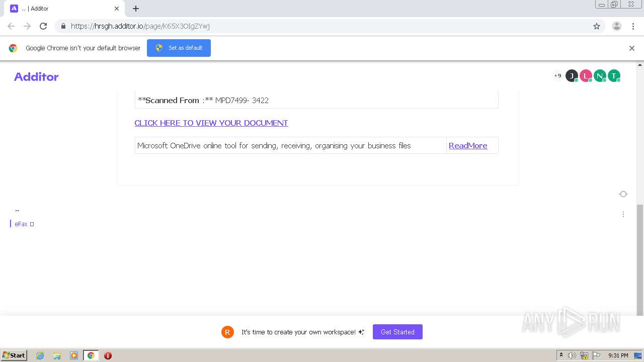644x362 pixels.
Task: Dismiss the default browser notification bar
Action: pyautogui.click(x=632, y=48)
